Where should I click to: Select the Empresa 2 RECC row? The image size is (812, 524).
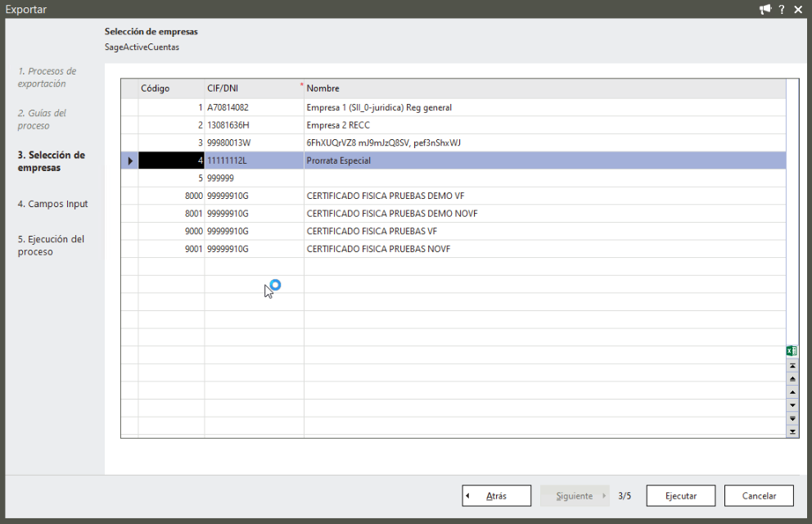[337, 125]
